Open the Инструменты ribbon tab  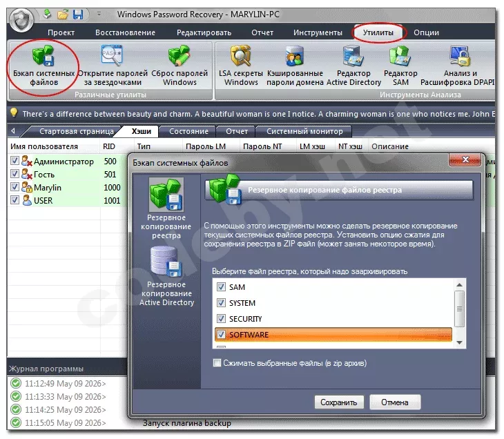[318, 32]
